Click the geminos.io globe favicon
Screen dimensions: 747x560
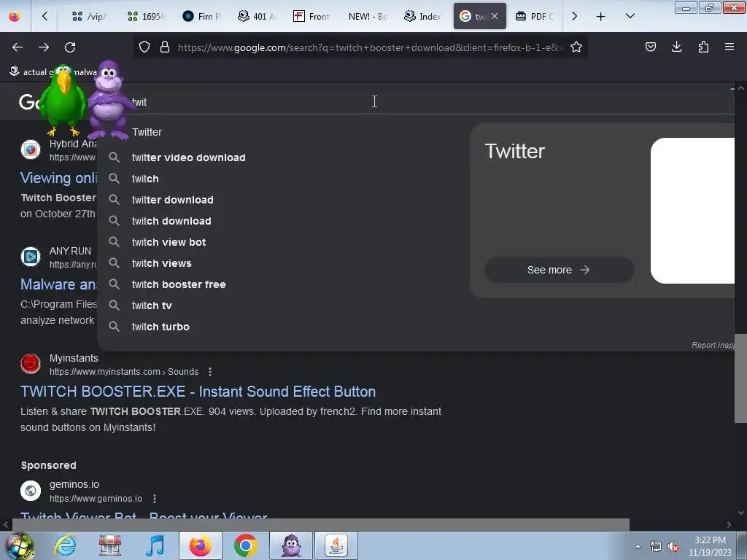point(31,491)
